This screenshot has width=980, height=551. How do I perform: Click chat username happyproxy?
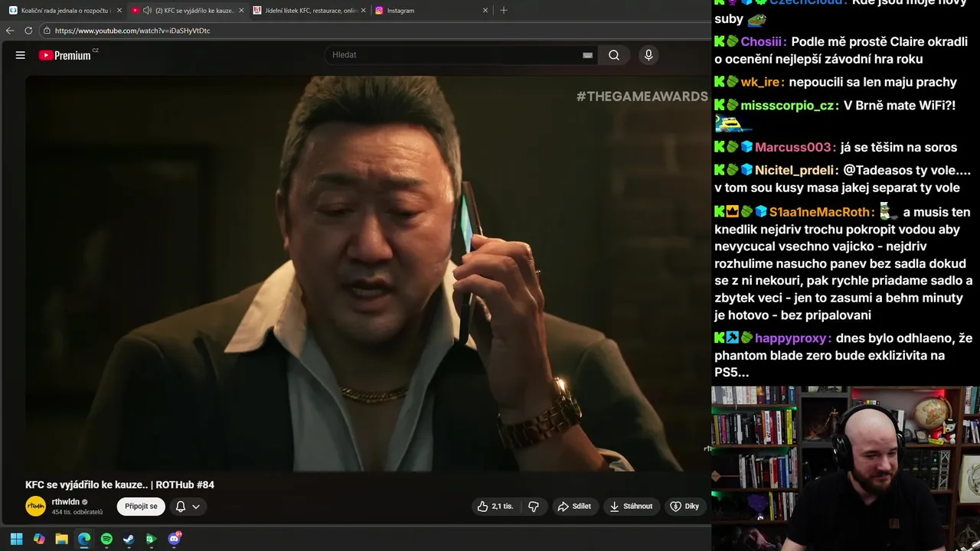791,338
